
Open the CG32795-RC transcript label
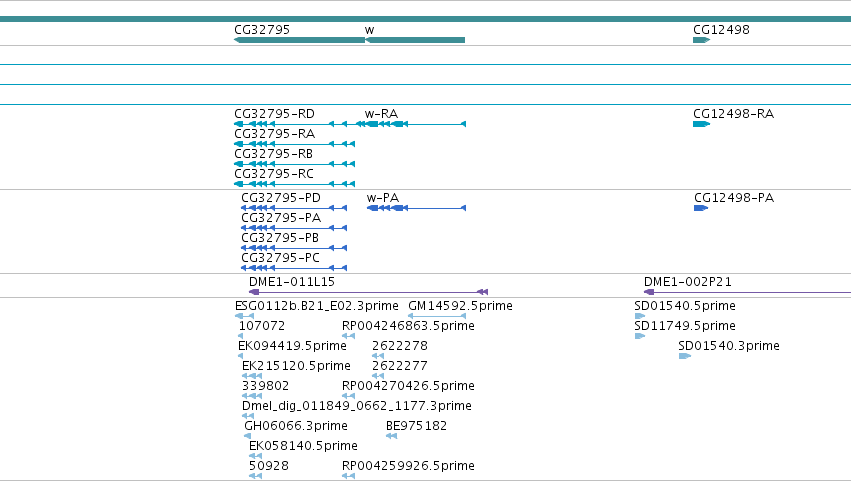coord(274,174)
